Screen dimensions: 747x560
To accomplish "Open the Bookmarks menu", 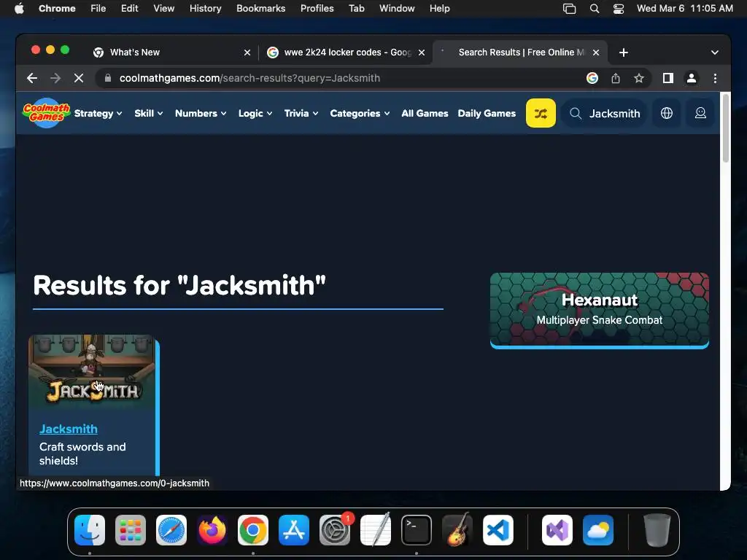I will click(x=260, y=9).
